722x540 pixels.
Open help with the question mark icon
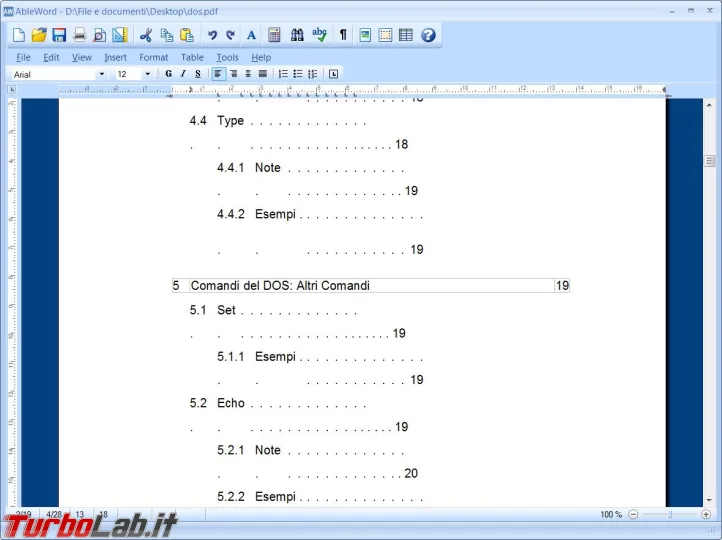coord(428,35)
